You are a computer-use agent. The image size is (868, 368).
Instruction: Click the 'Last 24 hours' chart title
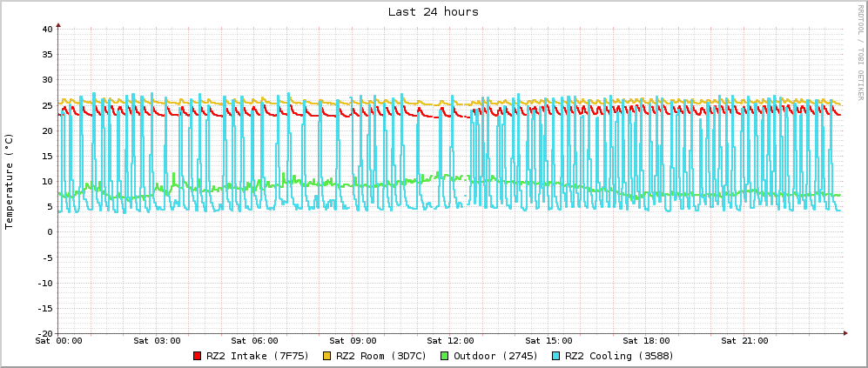pyautogui.click(x=434, y=11)
